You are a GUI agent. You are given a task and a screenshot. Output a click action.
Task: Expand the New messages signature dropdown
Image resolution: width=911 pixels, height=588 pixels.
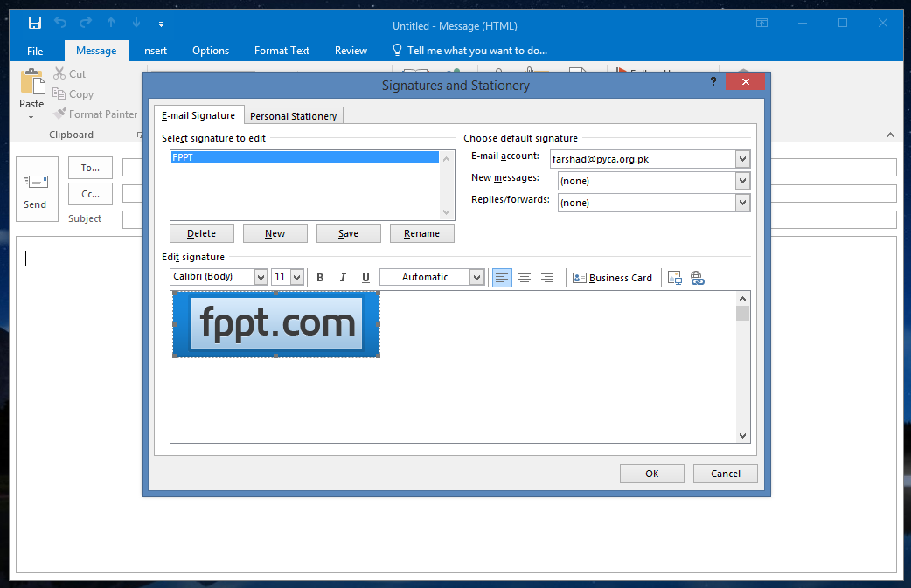tap(742, 181)
